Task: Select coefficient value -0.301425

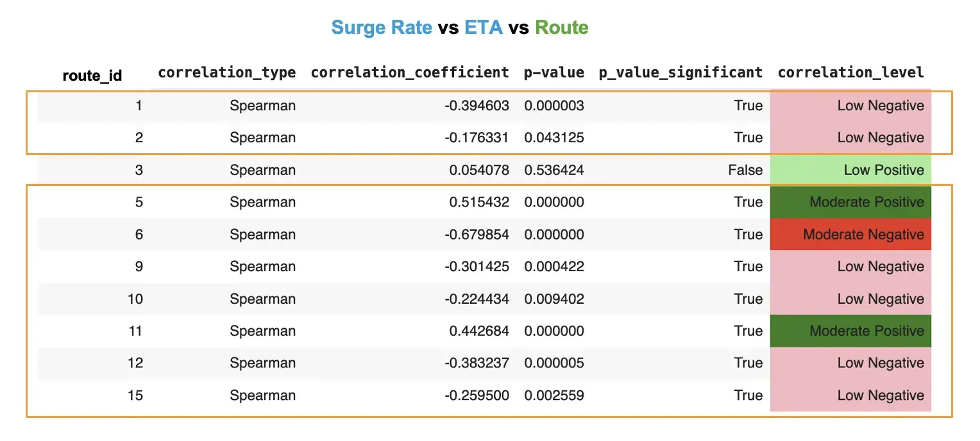Action: (477, 267)
